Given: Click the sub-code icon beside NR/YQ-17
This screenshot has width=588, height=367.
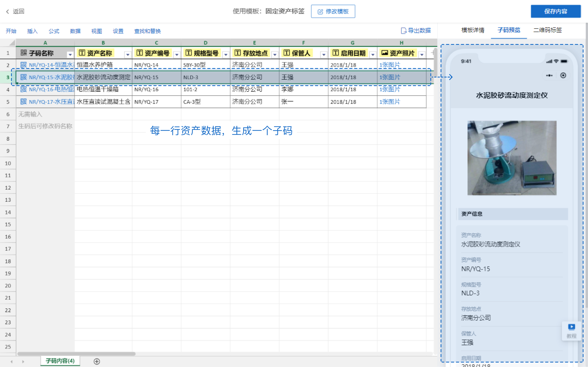Looking at the screenshot, I should [23, 102].
